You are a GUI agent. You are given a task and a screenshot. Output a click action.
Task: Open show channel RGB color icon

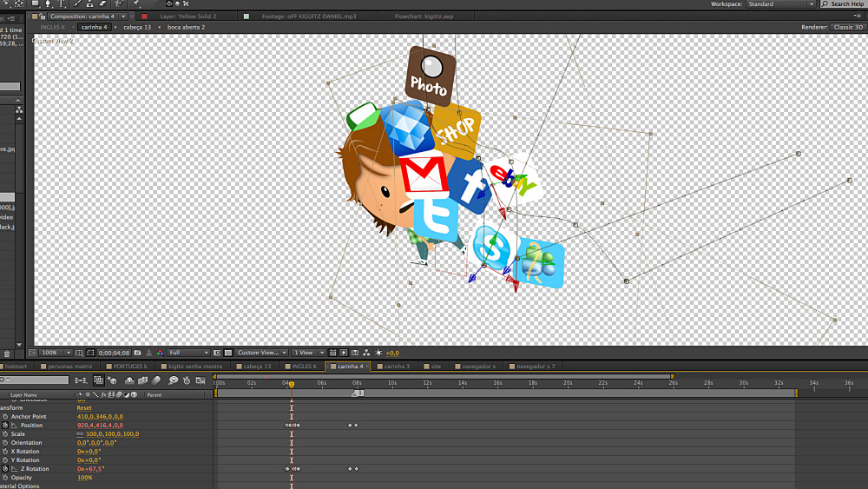[x=160, y=353]
